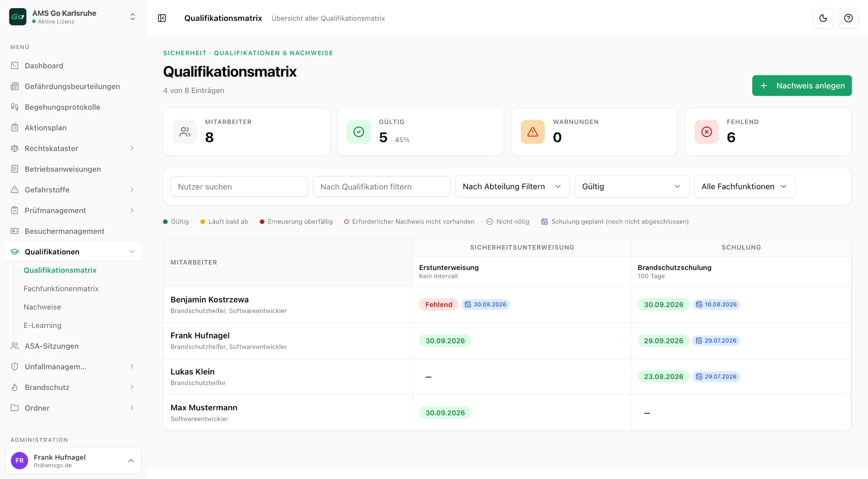Image resolution: width=868 pixels, height=479 pixels.
Task: Click the AMS Go logo icon
Action: pyautogui.click(x=18, y=17)
